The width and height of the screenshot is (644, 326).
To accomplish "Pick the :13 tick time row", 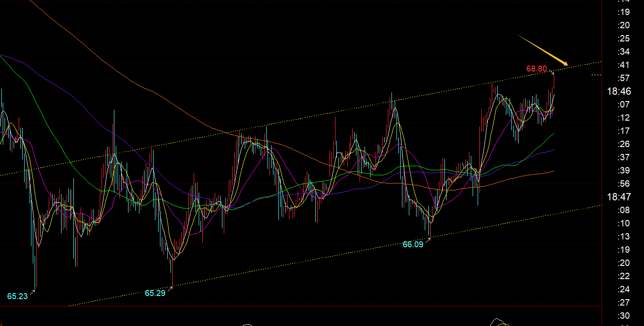I will tap(623, 237).
